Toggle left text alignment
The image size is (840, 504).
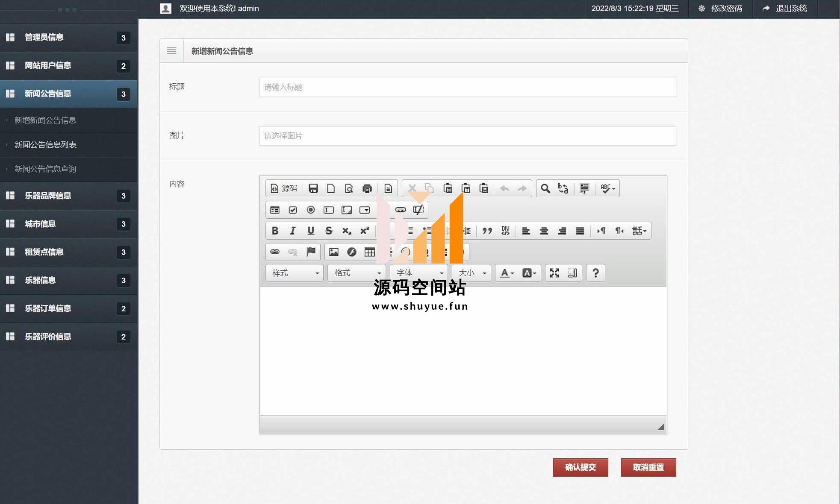pos(526,231)
